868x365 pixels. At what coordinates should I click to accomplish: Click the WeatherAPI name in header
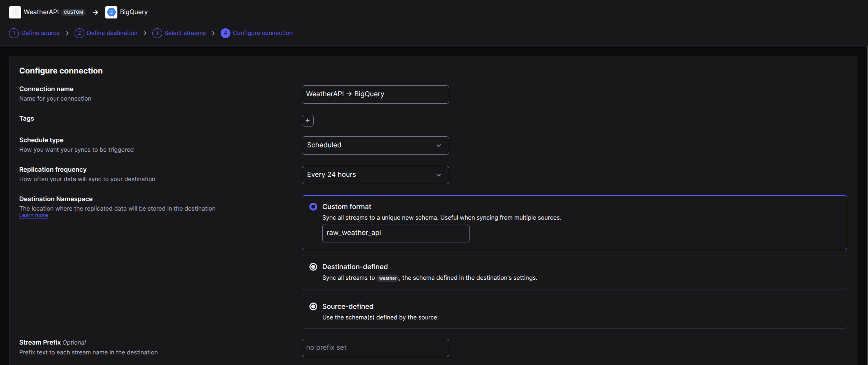pos(41,12)
